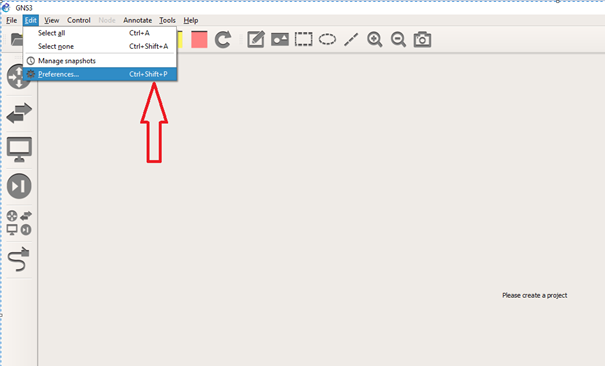Viewport: 605px width, 366px height.
Task: Click the Zoom in magnifier icon
Action: click(x=375, y=39)
